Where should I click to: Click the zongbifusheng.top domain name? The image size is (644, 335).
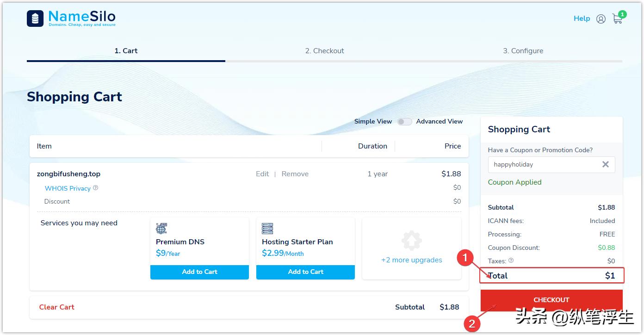68,174
